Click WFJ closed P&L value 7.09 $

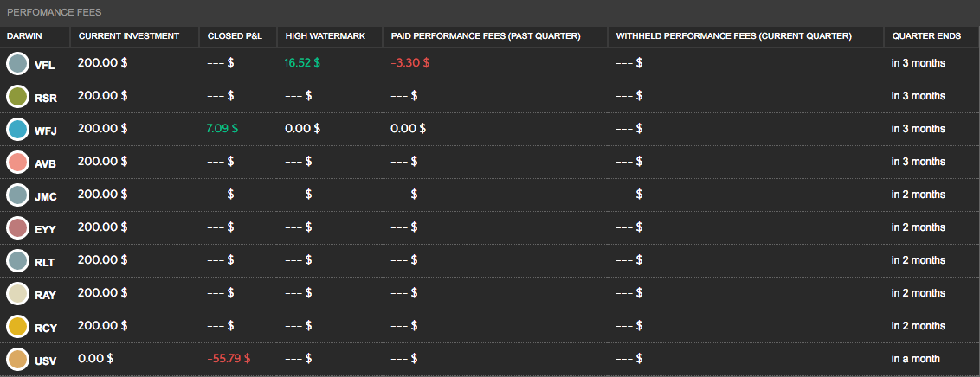click(x=222, y=129)
